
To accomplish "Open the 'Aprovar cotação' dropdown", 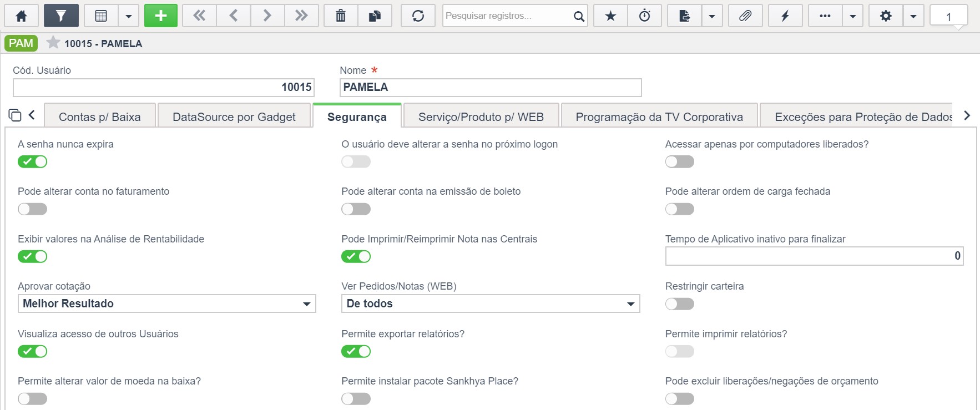I will (166, 303).
